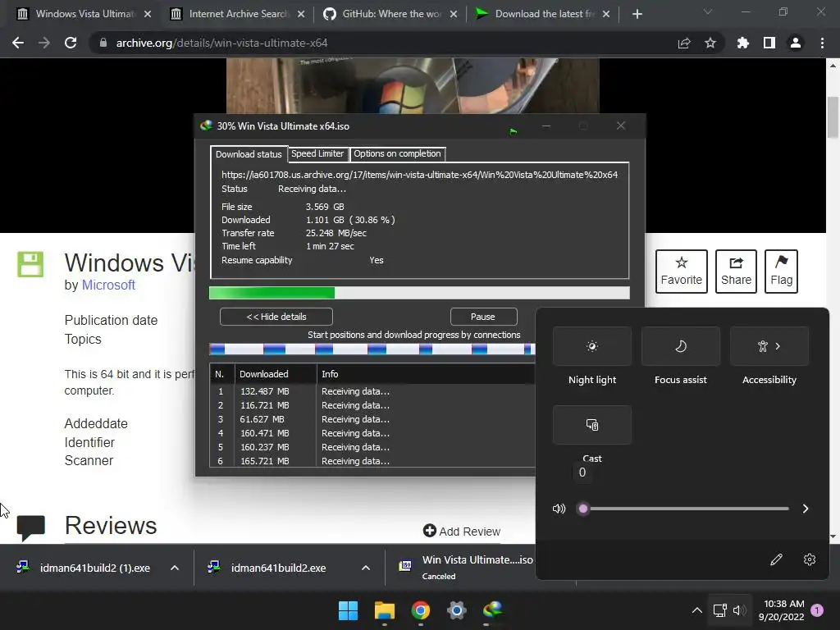Open the Microsoft author link

coord(108,285)
